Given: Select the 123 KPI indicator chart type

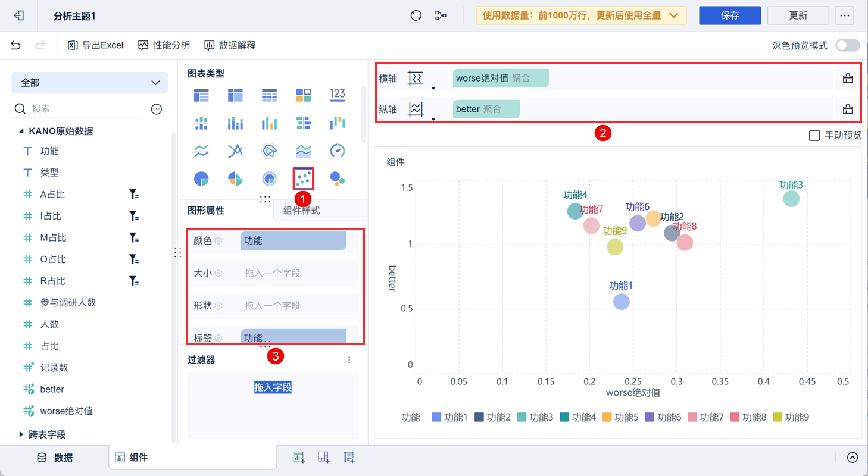Looking at the screenshot, I should 338,94.
